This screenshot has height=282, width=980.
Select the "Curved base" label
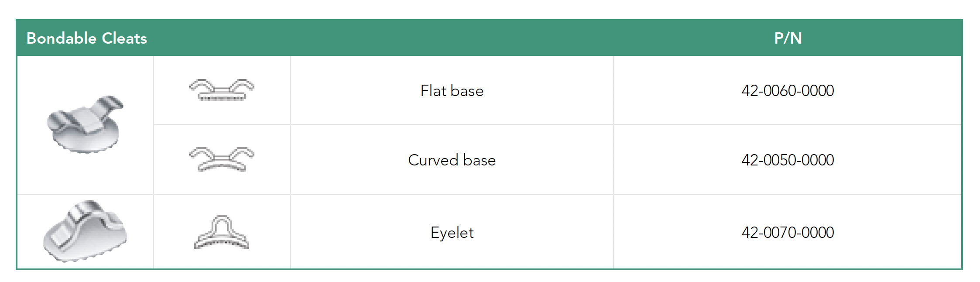(452, 160)
